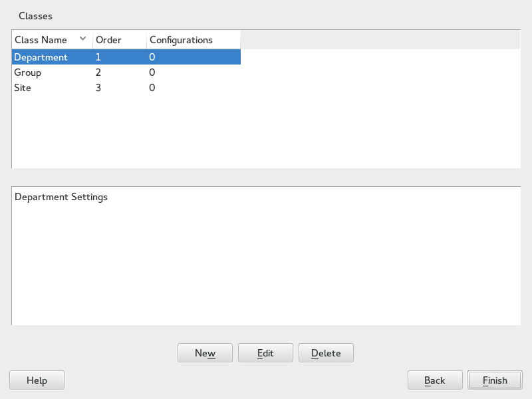
Task: Click the sort arrow in Class Name header
Action: (83, 39)
